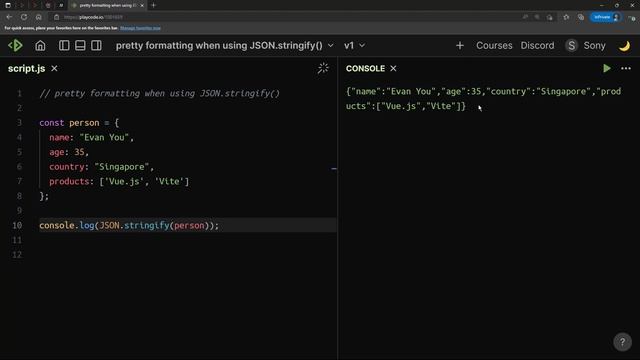Screen dimensions: 640x360
Task: Click line number 12 in the gutter
Action: [x=17, y=254]
